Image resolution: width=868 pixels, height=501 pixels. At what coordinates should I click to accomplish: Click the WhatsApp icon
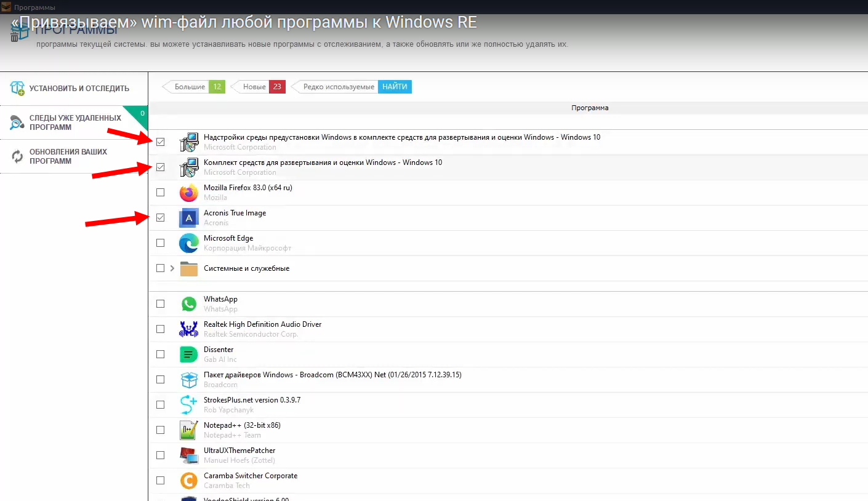click(x=188, y=304)
